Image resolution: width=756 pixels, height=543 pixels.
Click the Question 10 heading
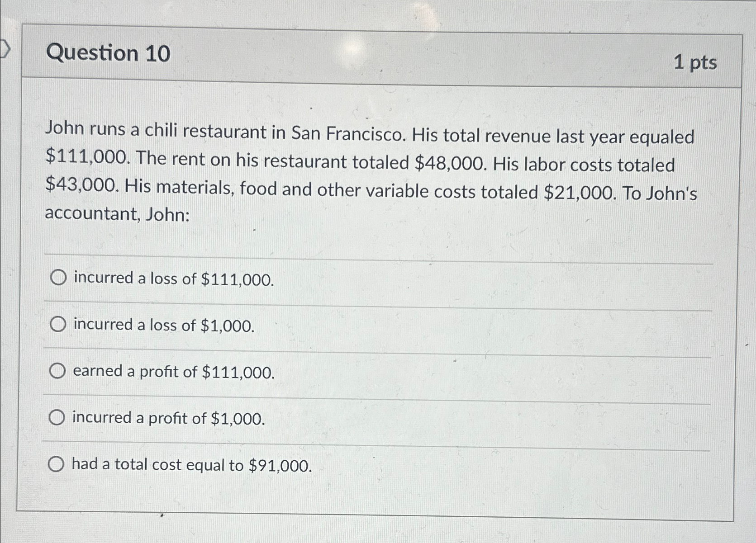pyautogui.click(x=109, y=54)
